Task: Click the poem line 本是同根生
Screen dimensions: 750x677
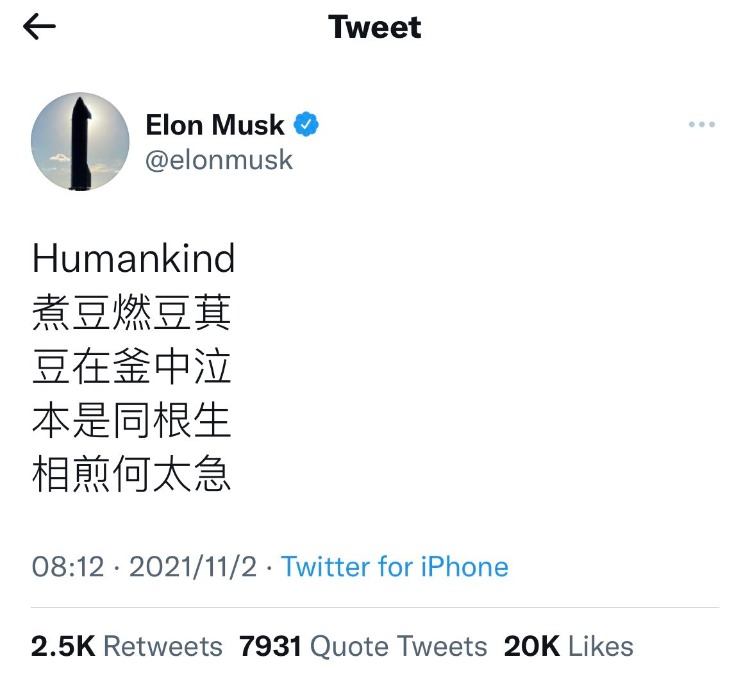Action: 132,422
